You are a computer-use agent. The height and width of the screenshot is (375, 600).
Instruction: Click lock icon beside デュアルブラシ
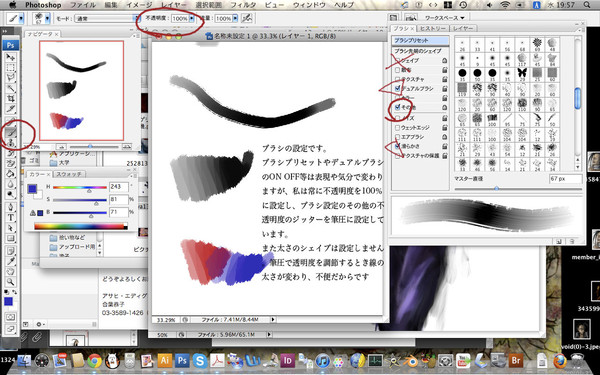[x=444, y=89]
